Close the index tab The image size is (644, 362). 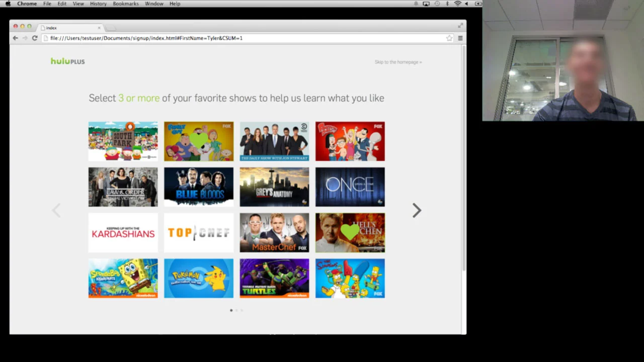pyautogui.click(x=99, y=28)
